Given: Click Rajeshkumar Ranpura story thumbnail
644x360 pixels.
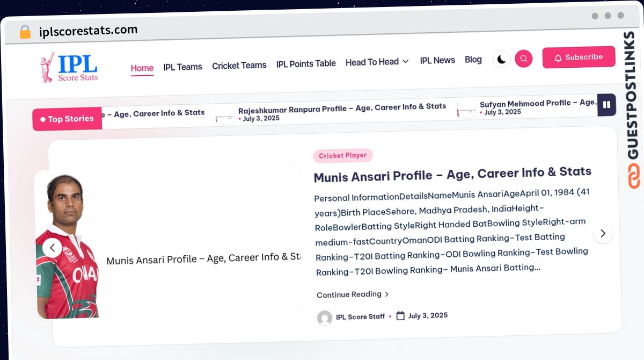Looking at the screenshot, I should point(225,115).
